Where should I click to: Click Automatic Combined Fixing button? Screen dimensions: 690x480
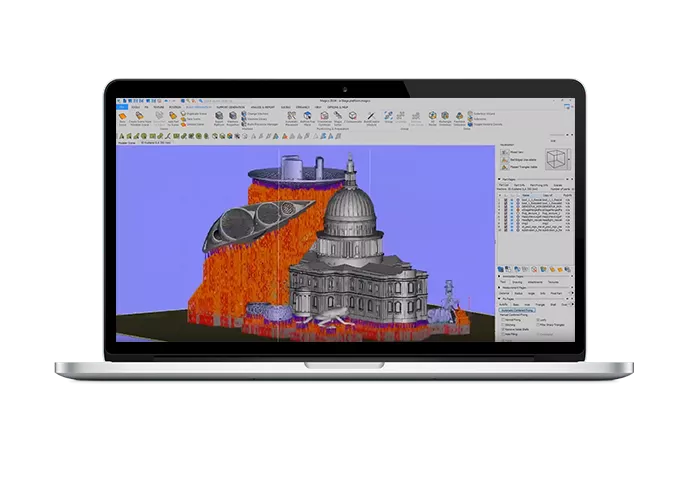517,310
